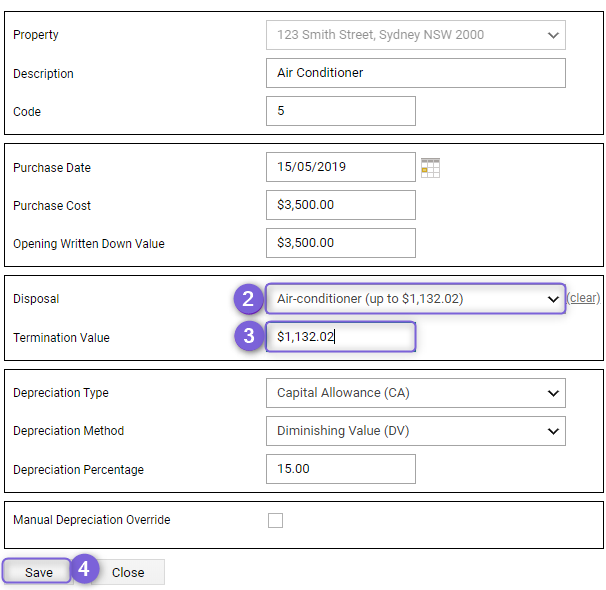Screen dimensions: 606x590
Task: Click the Description label
Action: 43,73
